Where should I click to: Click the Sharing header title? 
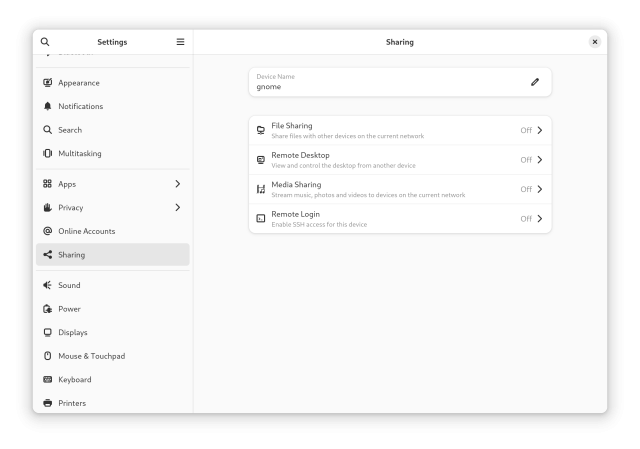click(400, 42)
